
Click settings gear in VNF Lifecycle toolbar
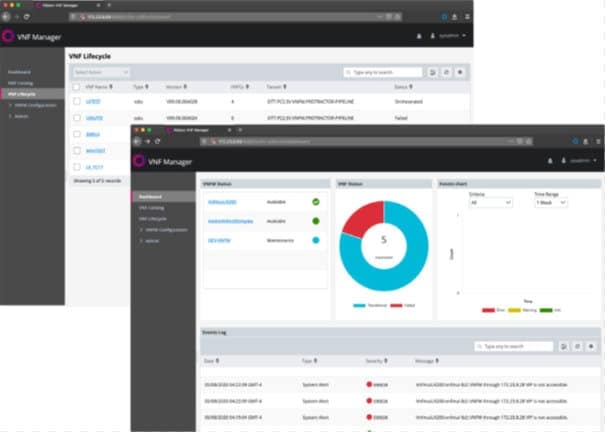tap(460, 72)
